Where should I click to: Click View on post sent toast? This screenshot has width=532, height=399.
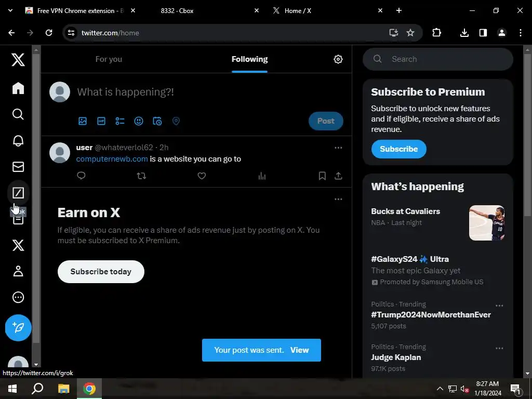click(x=299, y=350)
